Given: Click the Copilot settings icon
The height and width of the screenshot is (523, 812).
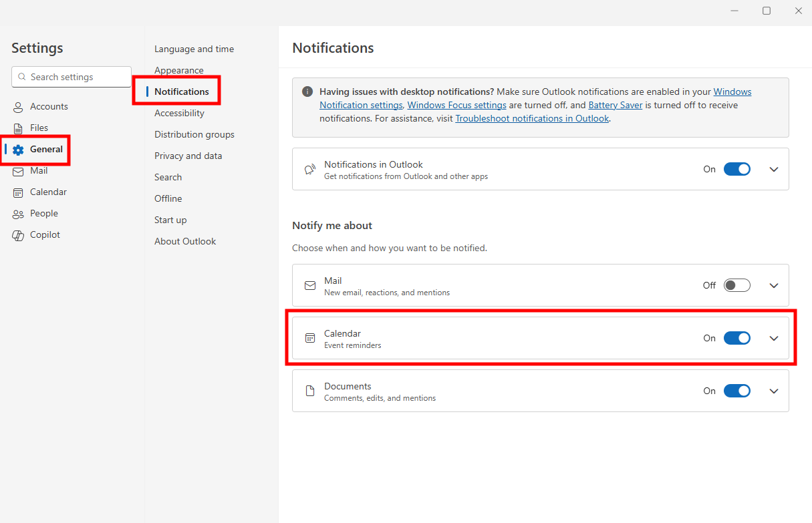Looking at the screenshot, I should 17,234.
